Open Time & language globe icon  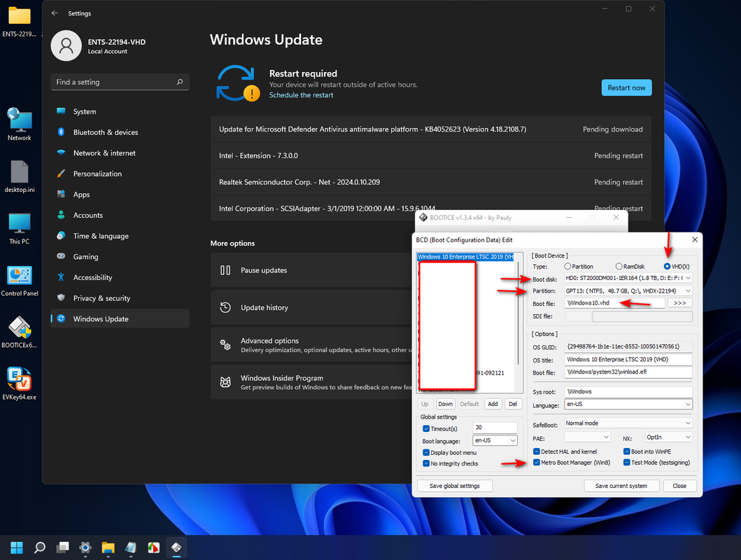tap(61, 236)
